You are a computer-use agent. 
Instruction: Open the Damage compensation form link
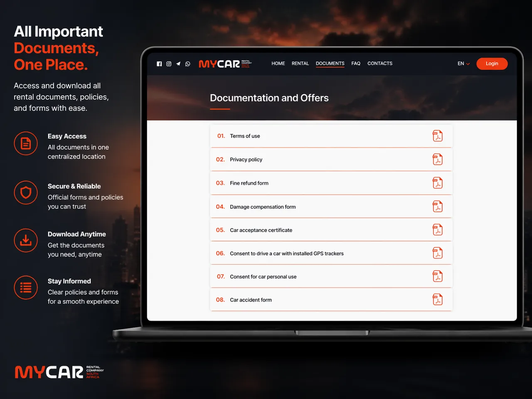click(263, 207)
